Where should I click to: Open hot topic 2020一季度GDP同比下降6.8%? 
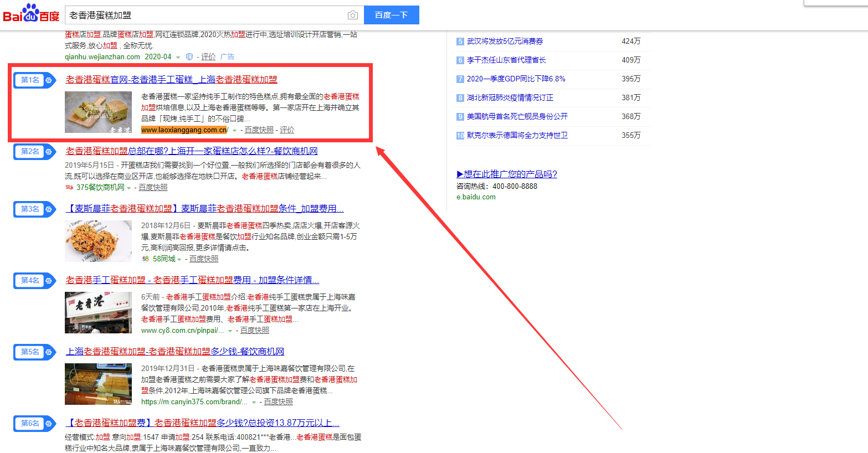(516, 79)
